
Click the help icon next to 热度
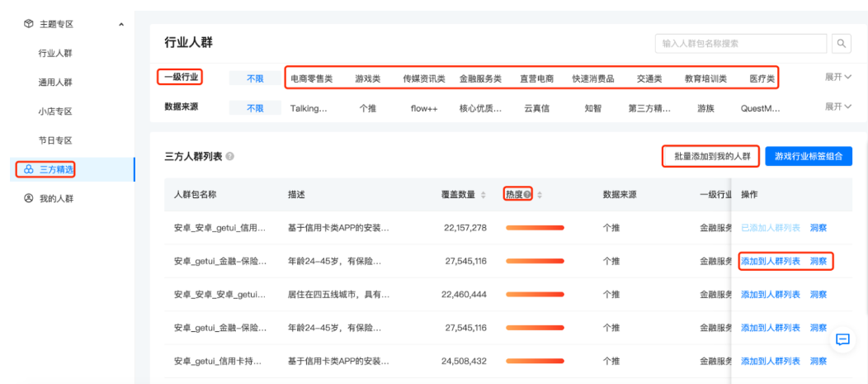[527, 195]
